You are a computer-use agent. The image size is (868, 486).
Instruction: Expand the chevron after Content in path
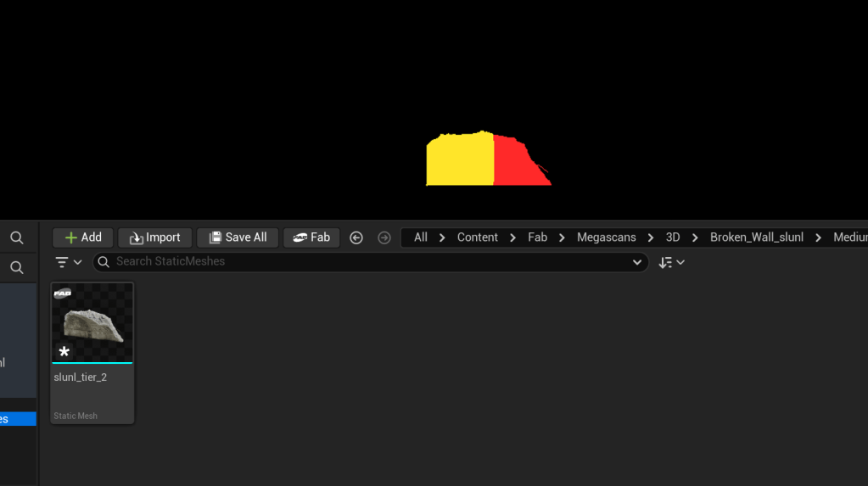point(512,237)
